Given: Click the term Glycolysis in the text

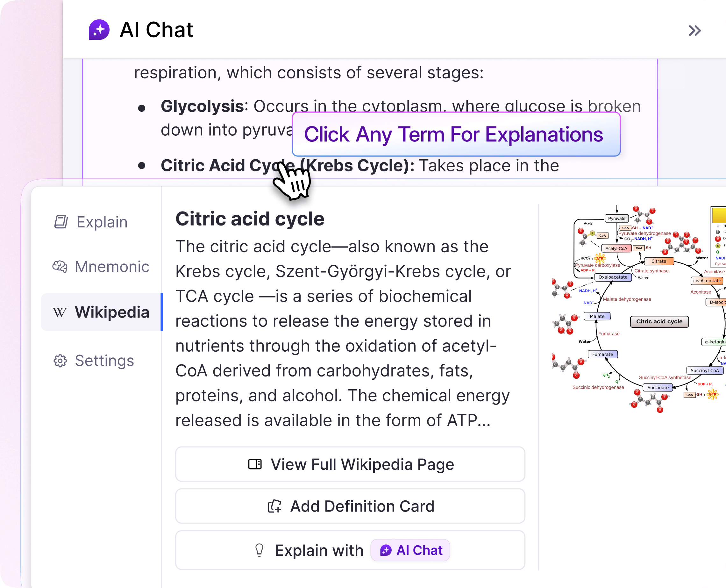Looking at the screenshot, I should [203, 106].
